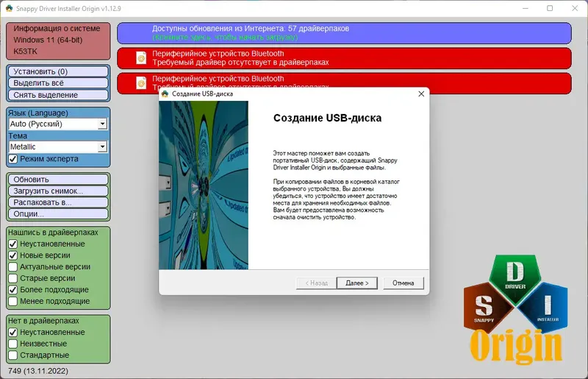Close the Создание USB-диска dialog
The width and height of the screenshot is (588, 379).
(x=421, y=93)
